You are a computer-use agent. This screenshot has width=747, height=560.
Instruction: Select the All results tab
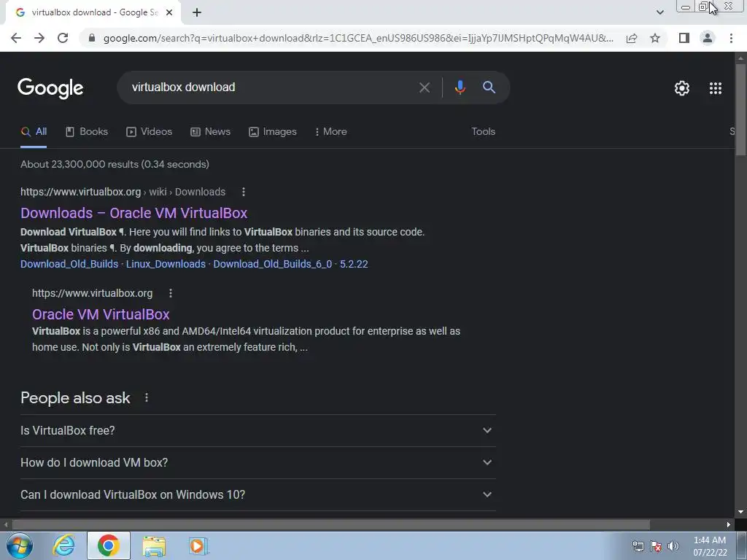coord(34,132)
